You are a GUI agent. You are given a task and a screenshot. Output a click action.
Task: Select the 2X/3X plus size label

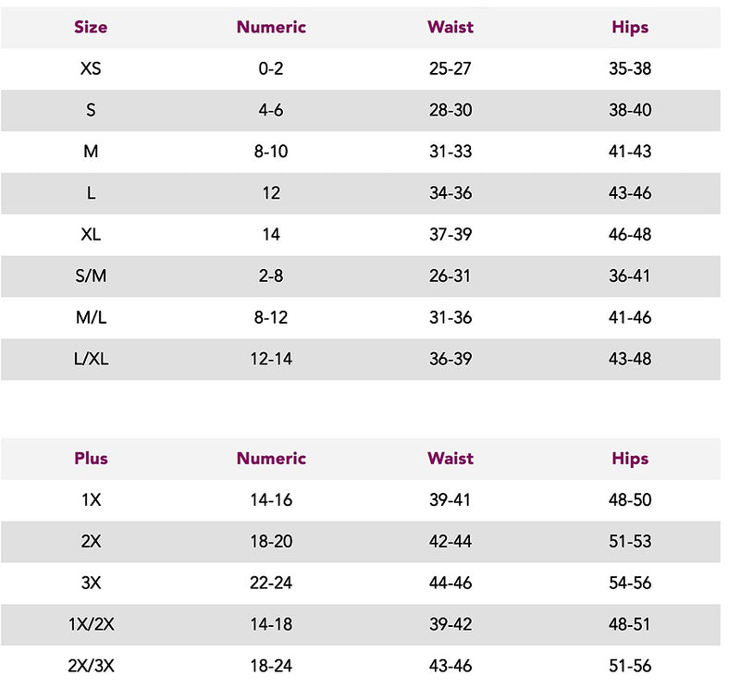click(x=91, y=666)
